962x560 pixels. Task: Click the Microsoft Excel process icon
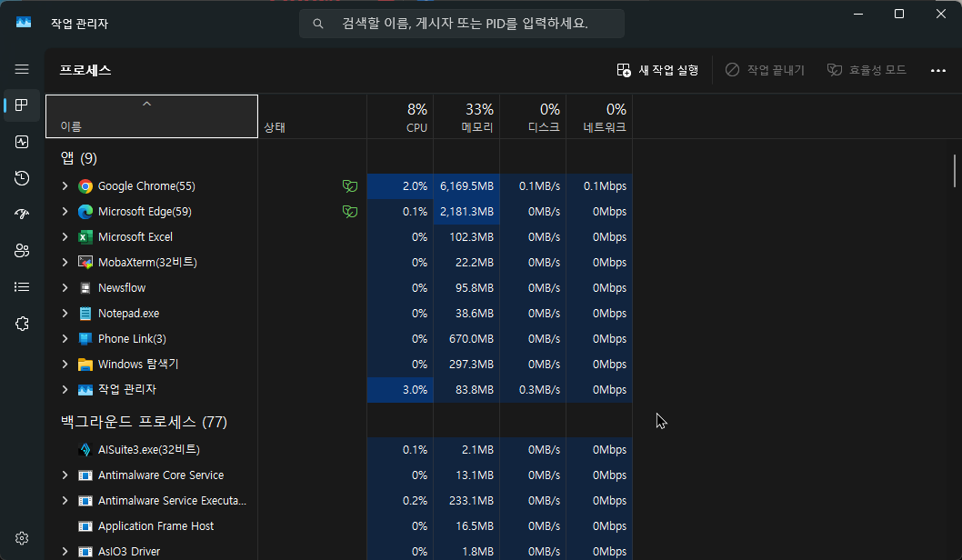click(85, 237)
